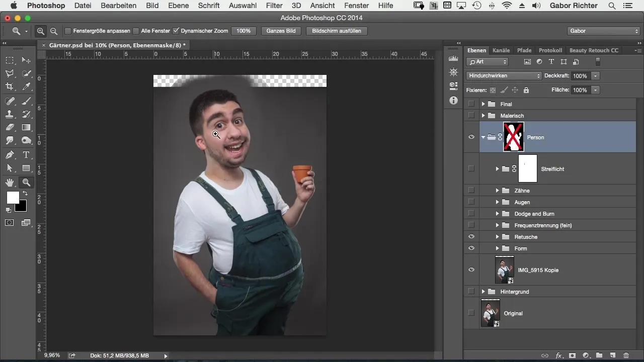Select the Eraser tool
This screenshot has height=362, width=644.
tap(10, 127)
